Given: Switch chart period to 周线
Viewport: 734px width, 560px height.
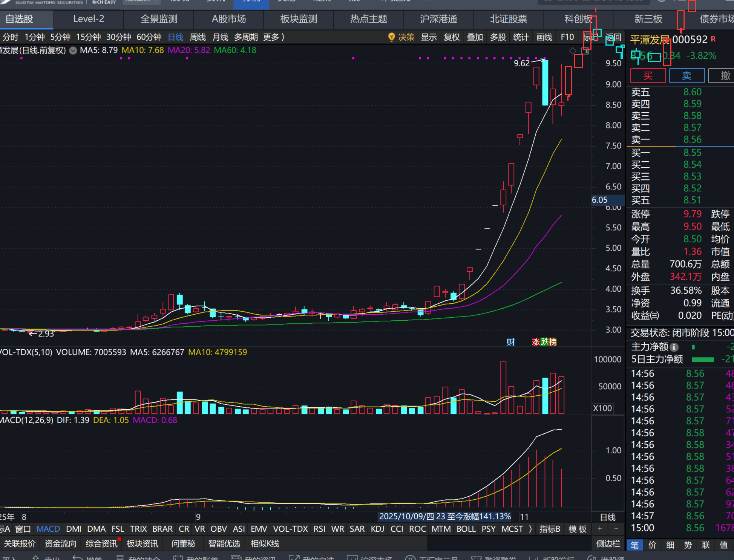Looking at the screenshot, I should point(198,37).
